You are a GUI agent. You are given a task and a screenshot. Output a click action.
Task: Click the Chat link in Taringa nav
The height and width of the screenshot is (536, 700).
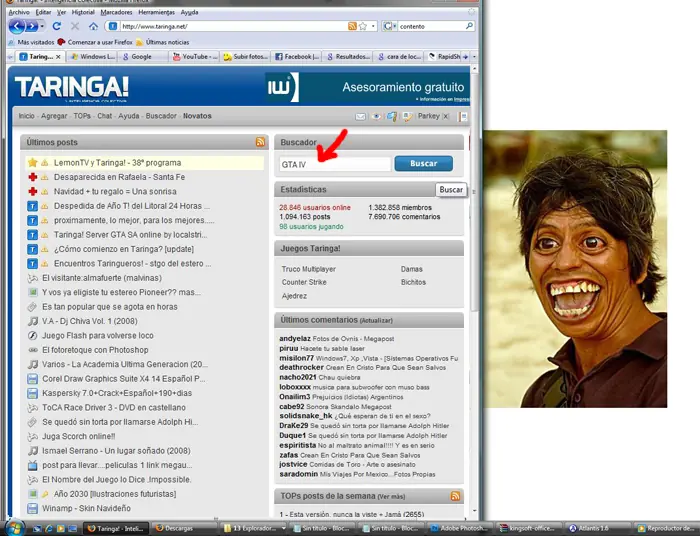(x=104, y=116)
